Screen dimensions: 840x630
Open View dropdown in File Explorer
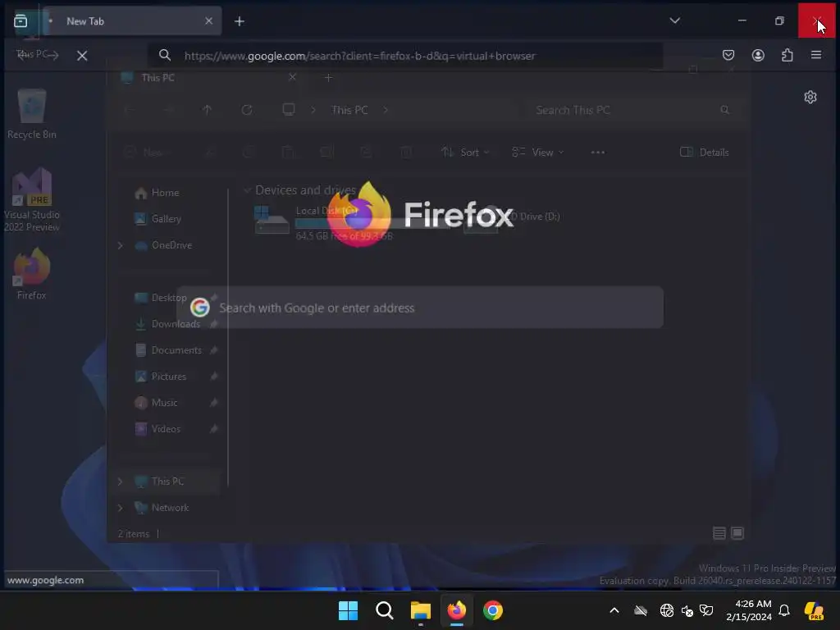point(537,152)
